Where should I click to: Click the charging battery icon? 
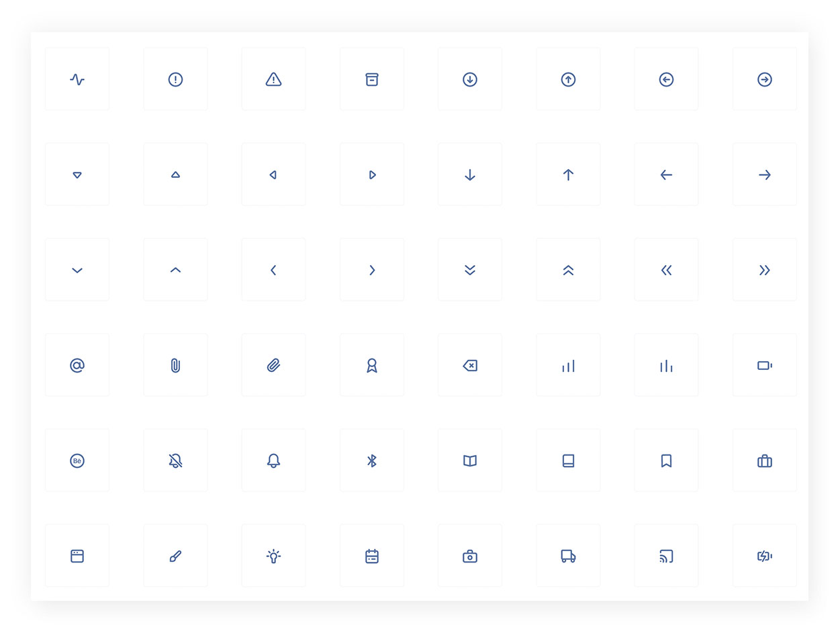pos(764,556)
